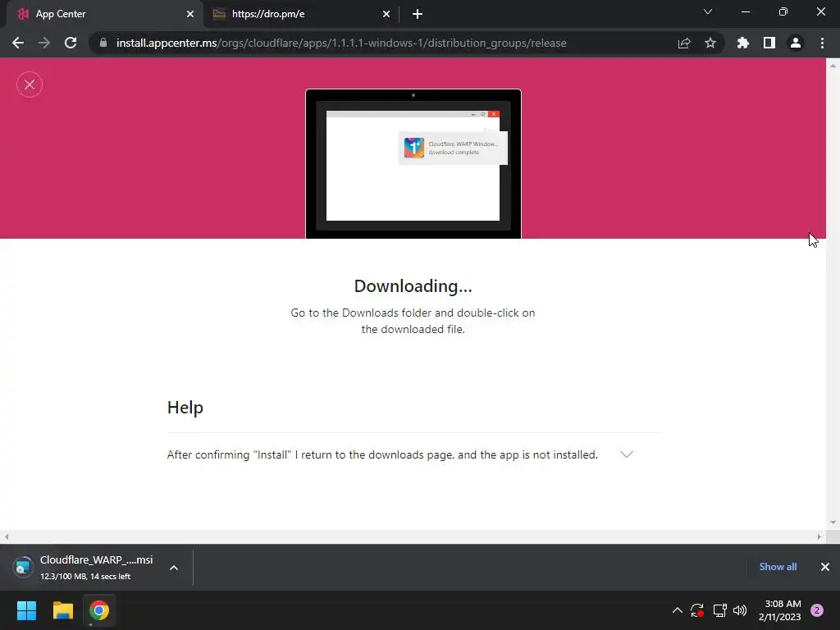This screenshot has width=840, height=630.
Task: Go forward one page
Action: tap(44, 43)
